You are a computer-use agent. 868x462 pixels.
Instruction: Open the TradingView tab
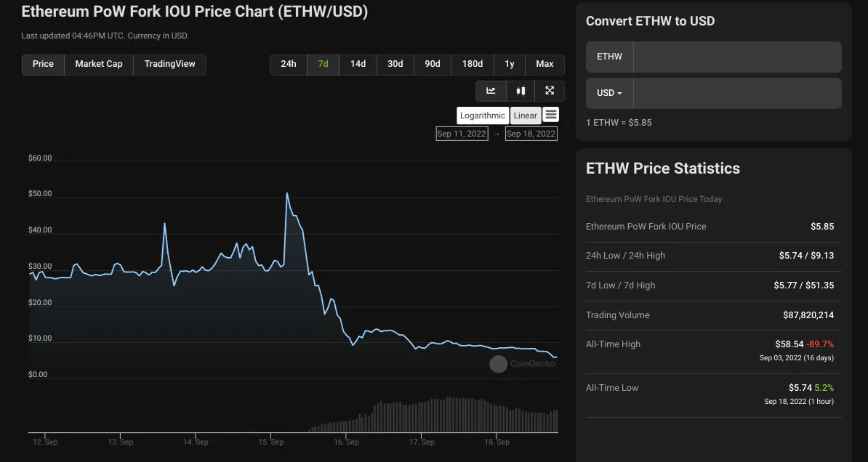[x=170, y=64]
